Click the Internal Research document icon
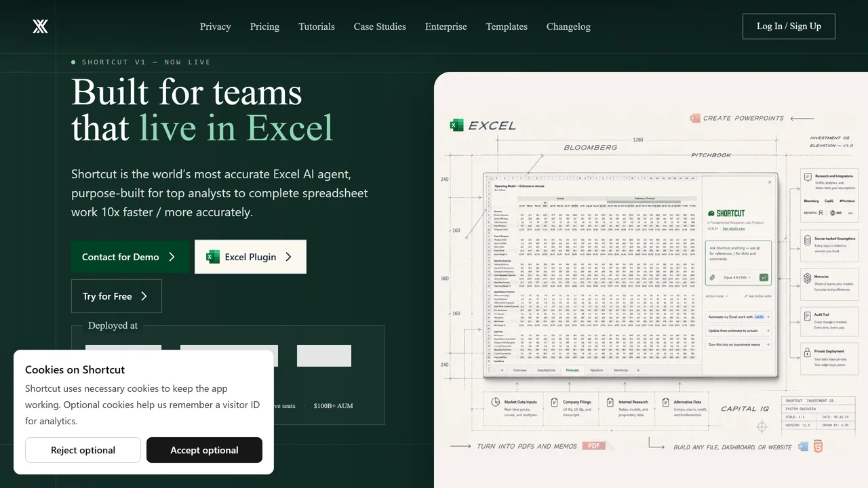The height and width of the screenshot is (488, 868). [x=610, y=403]
